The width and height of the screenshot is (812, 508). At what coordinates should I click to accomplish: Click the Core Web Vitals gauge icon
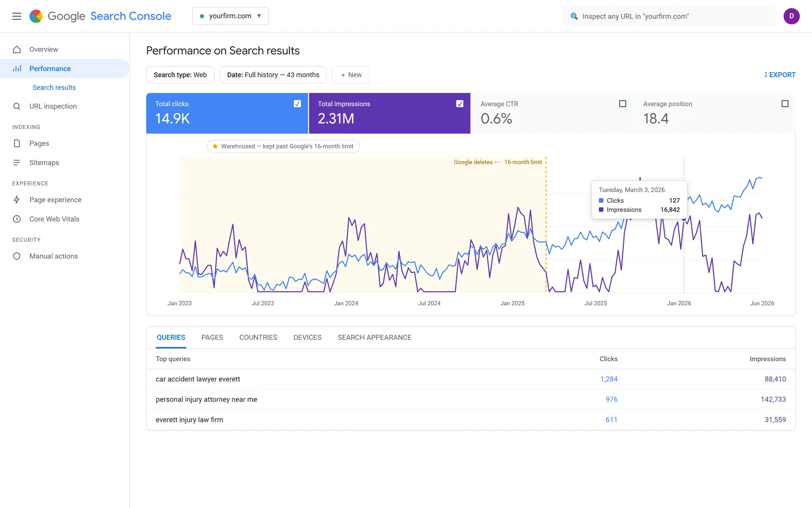tap(17, 219)
